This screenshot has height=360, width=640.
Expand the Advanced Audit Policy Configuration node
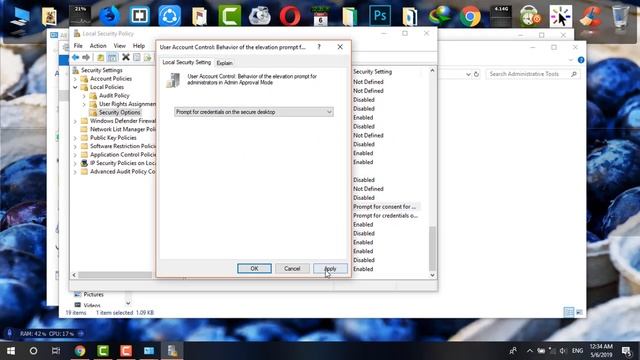75,172
